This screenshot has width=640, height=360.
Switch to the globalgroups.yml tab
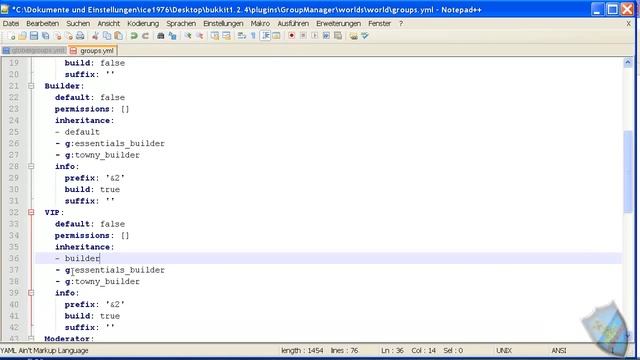(34, 51)
